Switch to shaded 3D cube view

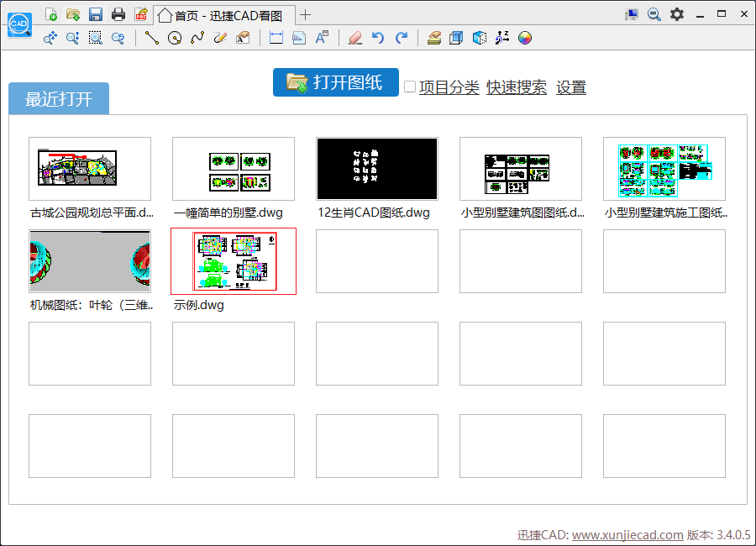coord(480,38)
